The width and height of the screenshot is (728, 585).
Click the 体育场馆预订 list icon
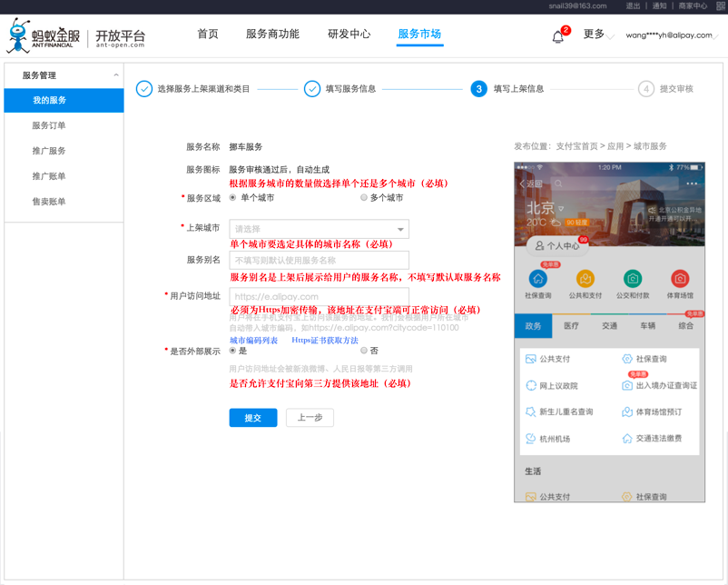[x=627, y=411]
